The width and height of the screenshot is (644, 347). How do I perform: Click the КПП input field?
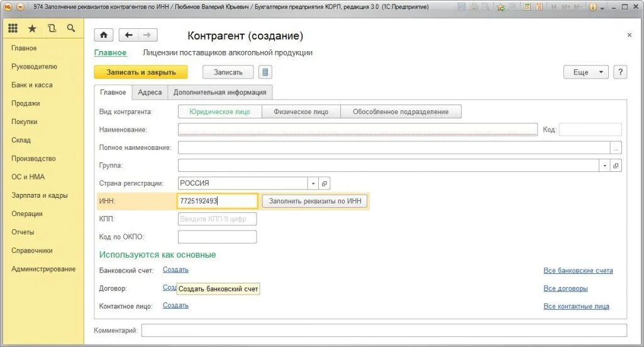(x=217, y=219)
